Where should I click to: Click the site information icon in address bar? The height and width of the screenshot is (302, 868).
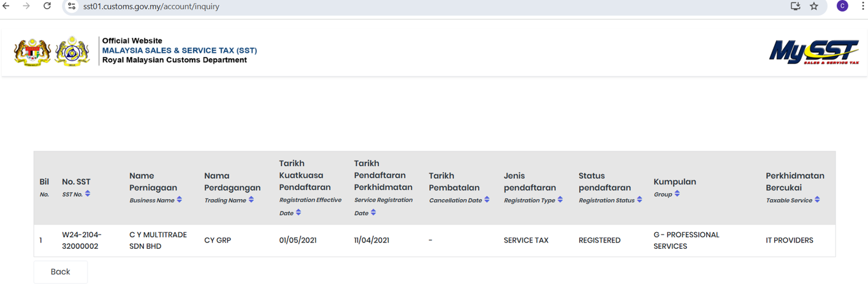tap(72, 6)
